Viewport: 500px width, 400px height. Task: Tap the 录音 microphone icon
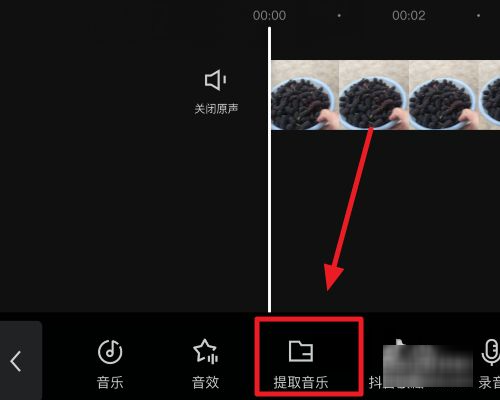(491, 352)
